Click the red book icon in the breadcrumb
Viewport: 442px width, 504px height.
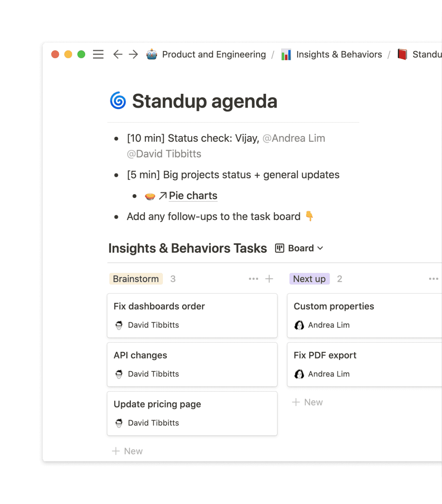click(402, 54)
